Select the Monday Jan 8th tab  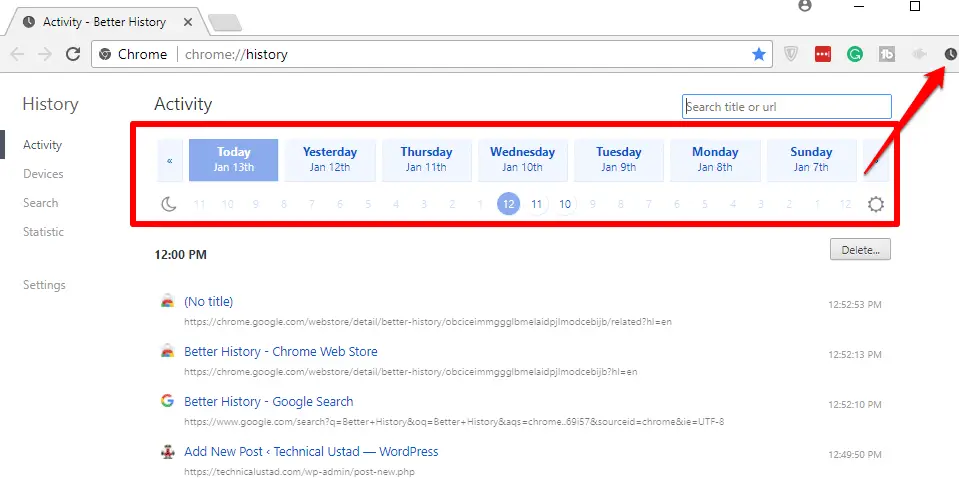[715, 160]
